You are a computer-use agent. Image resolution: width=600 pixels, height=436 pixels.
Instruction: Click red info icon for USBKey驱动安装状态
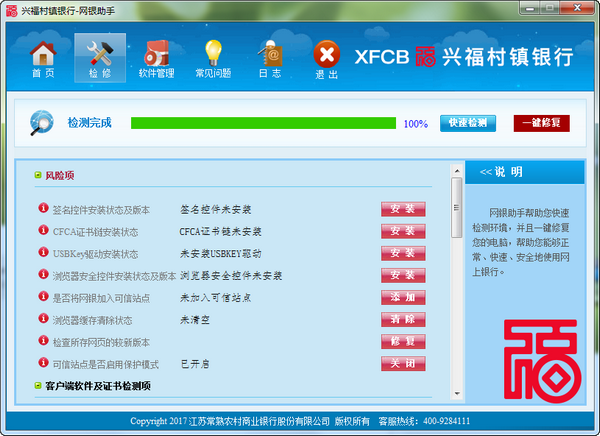click(43, 252)
